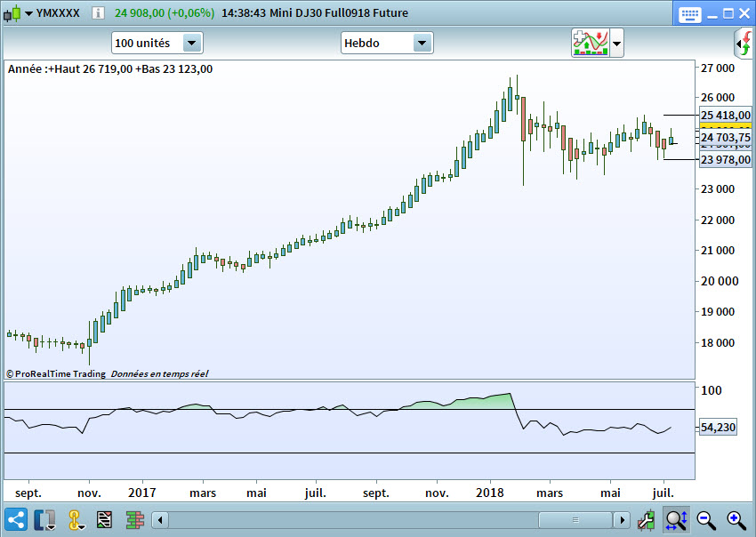Click the ProRealTime Trading copyright text
Screen dimensions: 756x537
[56, 373]
